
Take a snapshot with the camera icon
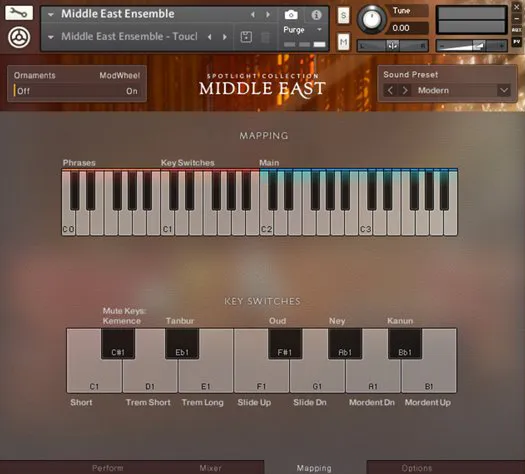(x=291, y=15)
